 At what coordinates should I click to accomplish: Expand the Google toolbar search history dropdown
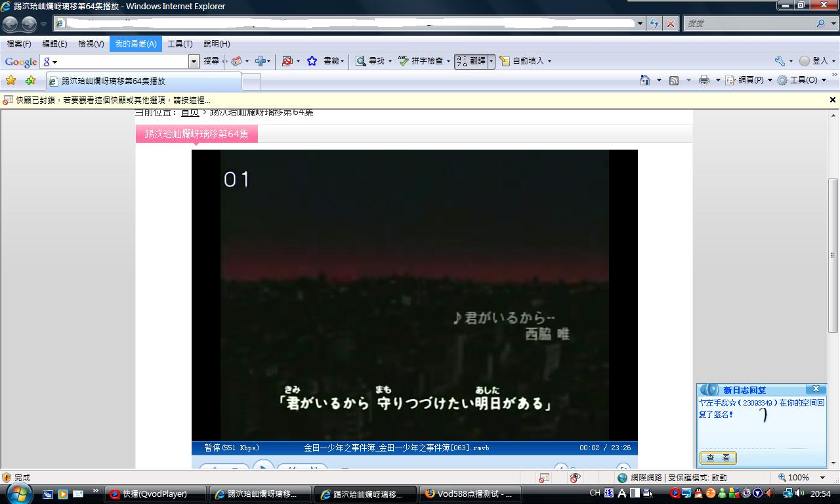point(194,61)
